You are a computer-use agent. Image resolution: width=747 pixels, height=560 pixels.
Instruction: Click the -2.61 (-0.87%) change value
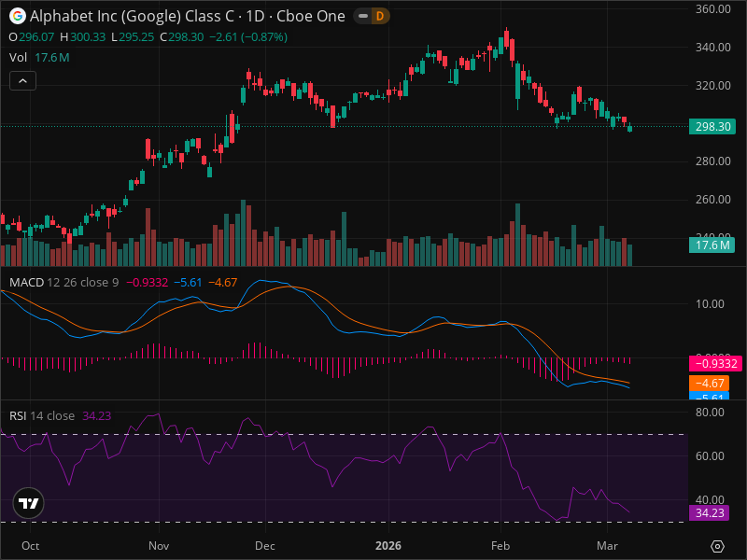coord(248,37)
